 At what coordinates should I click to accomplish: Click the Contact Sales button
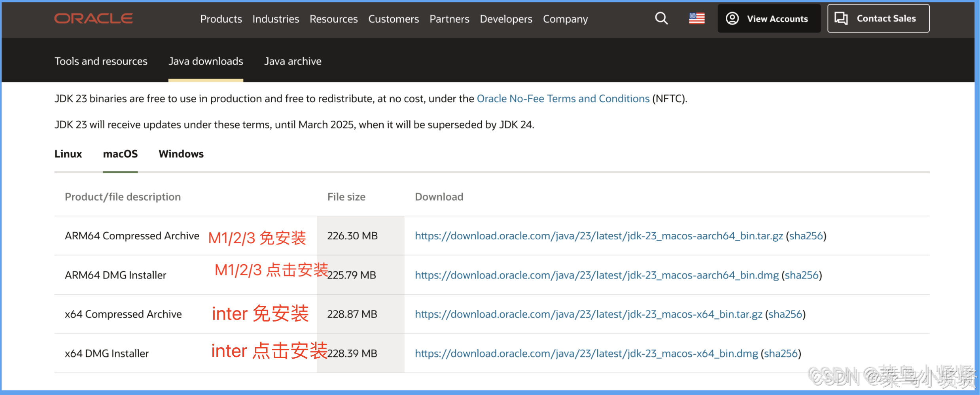(x=878, y=19)
